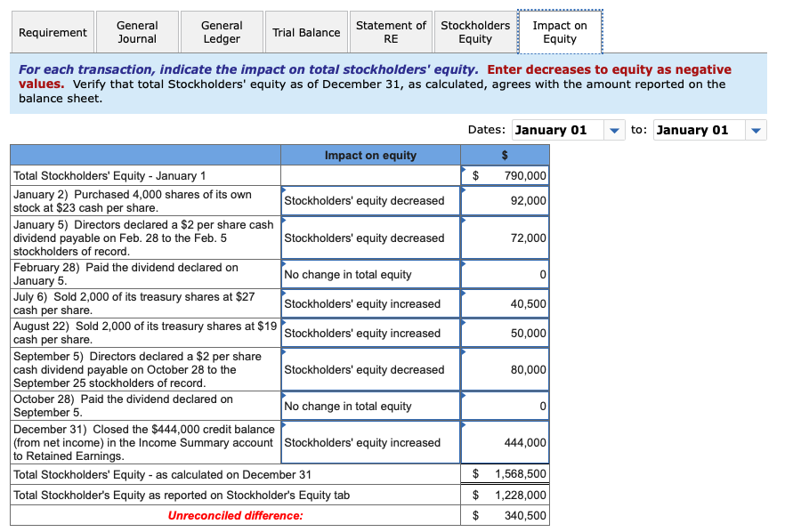Viewport: 793px width, 532px height.
Task: Select the $790,000 January 1 equity cell
Action: [x=504, y=175]
